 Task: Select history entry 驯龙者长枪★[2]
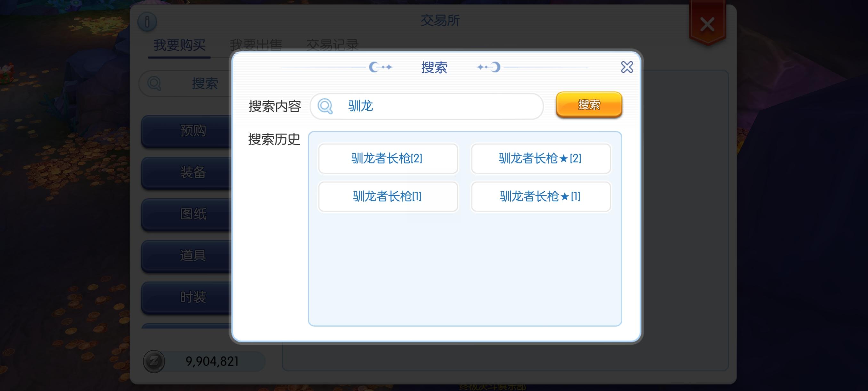tap(541, 158)
